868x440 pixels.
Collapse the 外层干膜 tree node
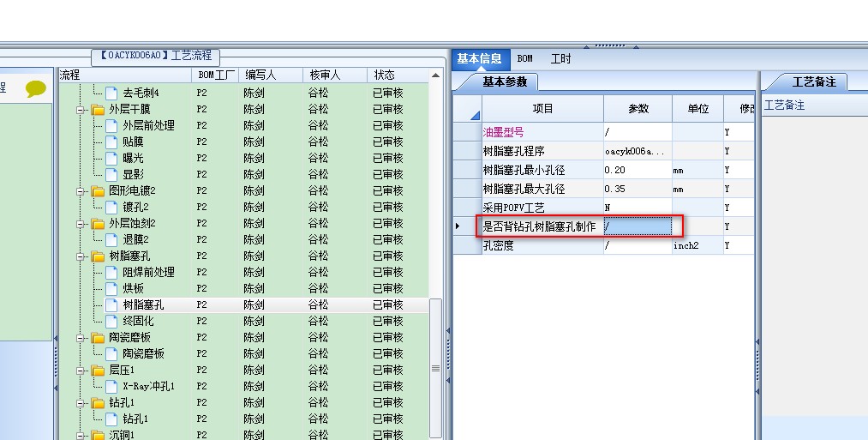(x=81, y=110)
